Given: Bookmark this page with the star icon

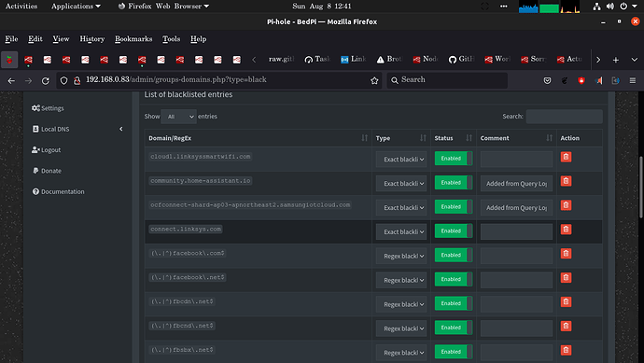Looking at the screenshot, I should (374, 80).
